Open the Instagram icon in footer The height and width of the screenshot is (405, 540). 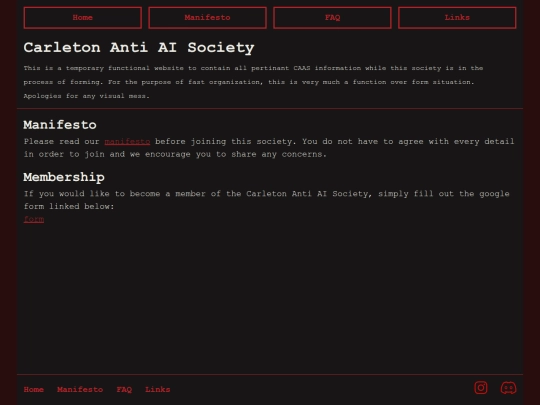[x=481, y=388]
